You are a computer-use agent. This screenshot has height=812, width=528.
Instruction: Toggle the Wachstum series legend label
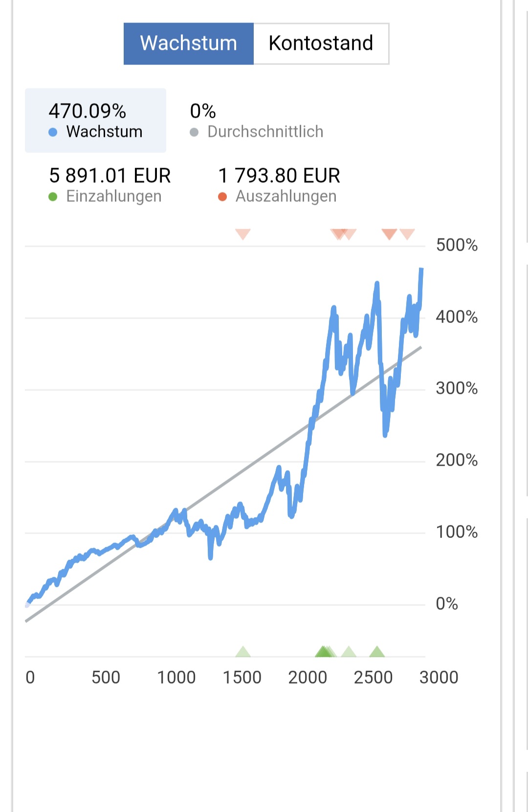[104, 132]
